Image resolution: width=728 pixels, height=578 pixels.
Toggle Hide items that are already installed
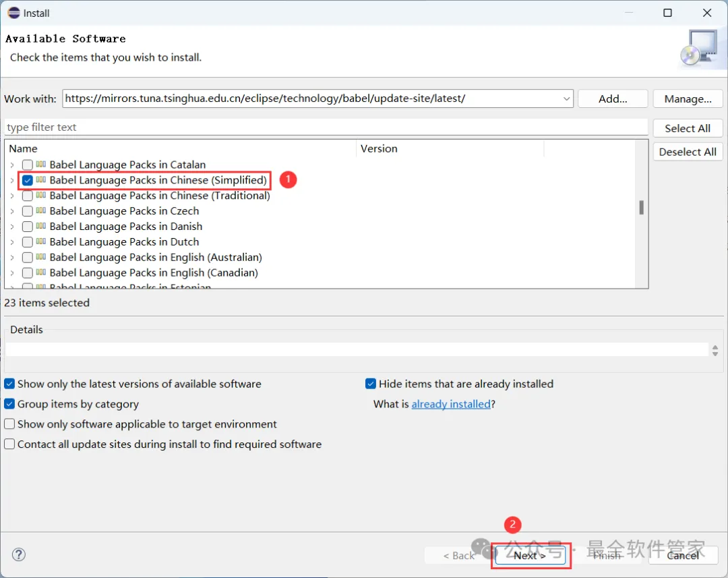[x=371, y=384]
